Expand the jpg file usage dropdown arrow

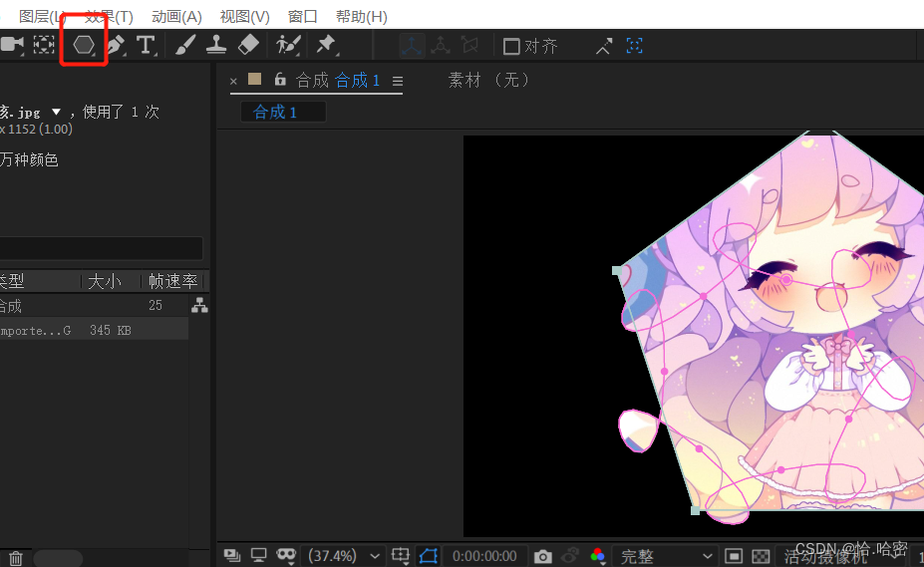coord(56,112)
